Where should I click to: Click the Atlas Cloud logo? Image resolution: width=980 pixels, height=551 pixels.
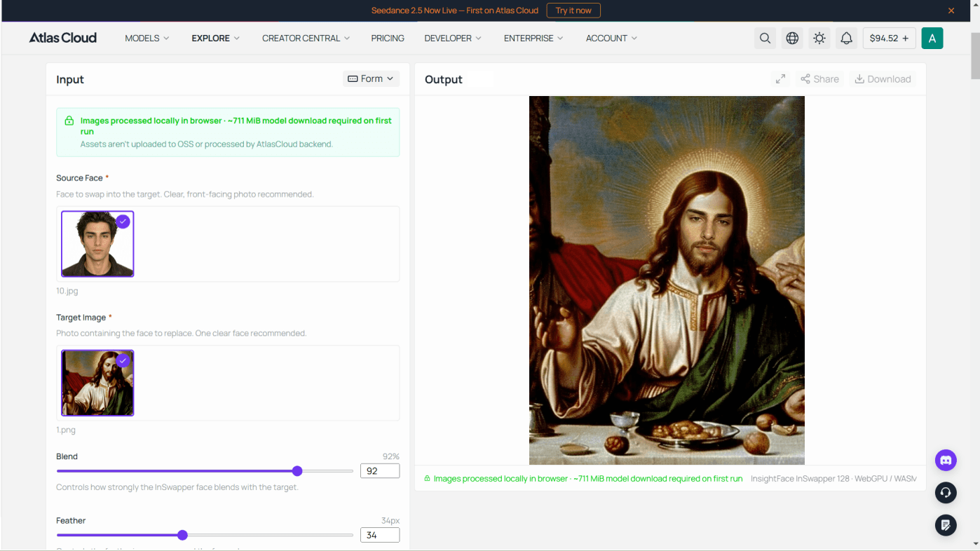[x=63, y=38]
